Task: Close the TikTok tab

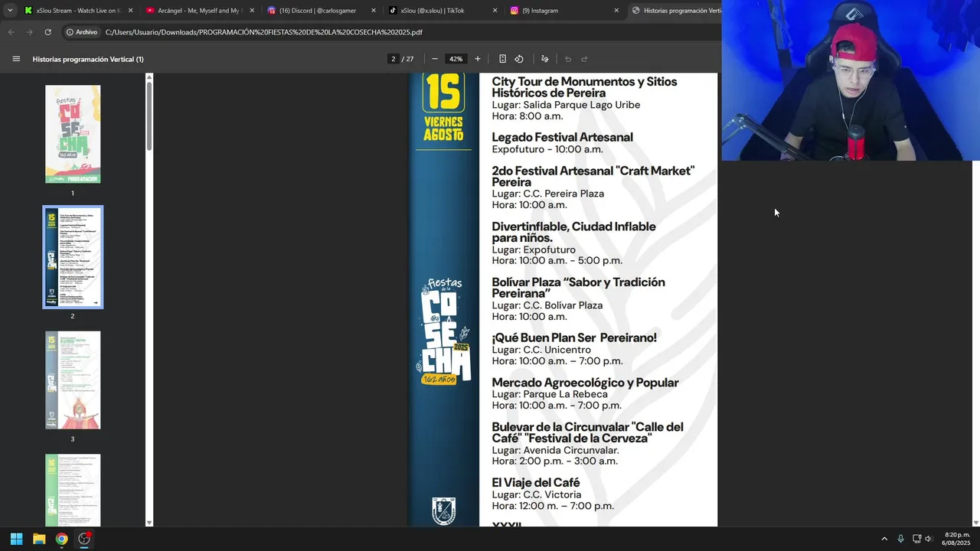Action: point(495,11)
